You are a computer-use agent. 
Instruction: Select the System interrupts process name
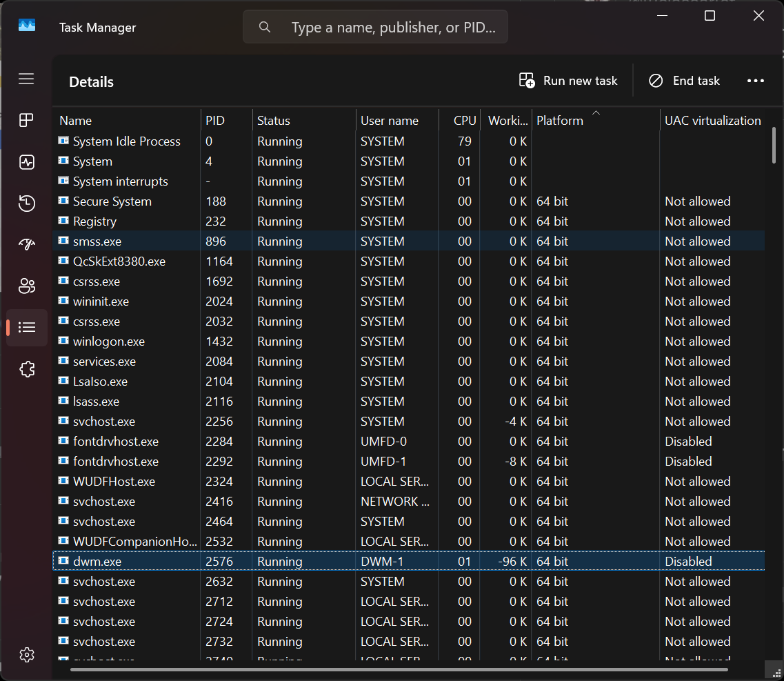coord(121,181)
